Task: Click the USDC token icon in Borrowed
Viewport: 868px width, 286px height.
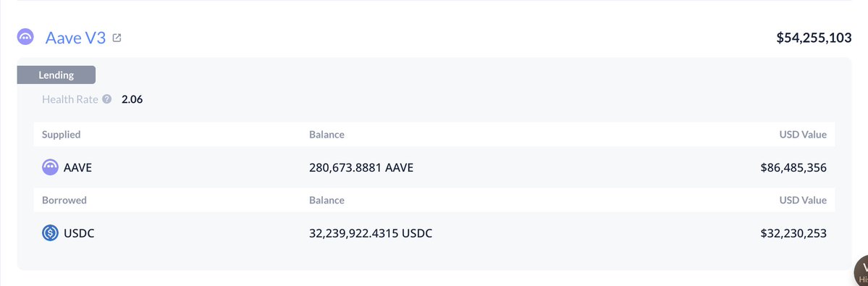Action: click(x=51, y=233)
